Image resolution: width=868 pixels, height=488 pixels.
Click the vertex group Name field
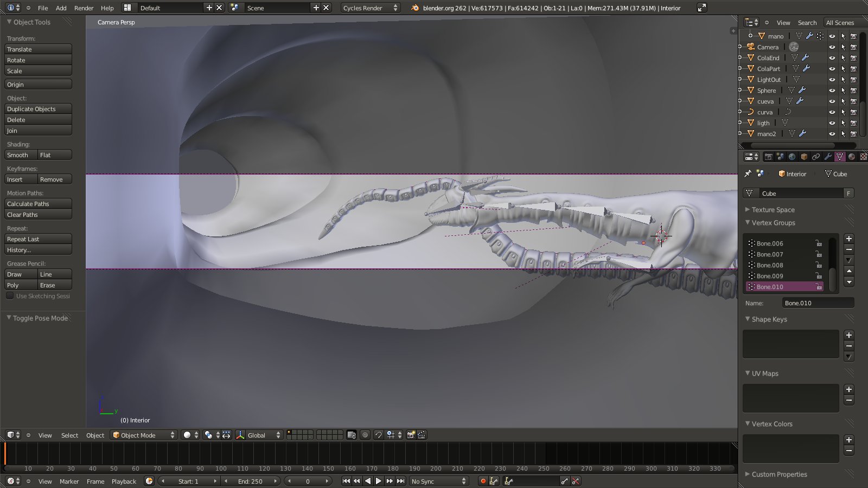coord(818,303)
